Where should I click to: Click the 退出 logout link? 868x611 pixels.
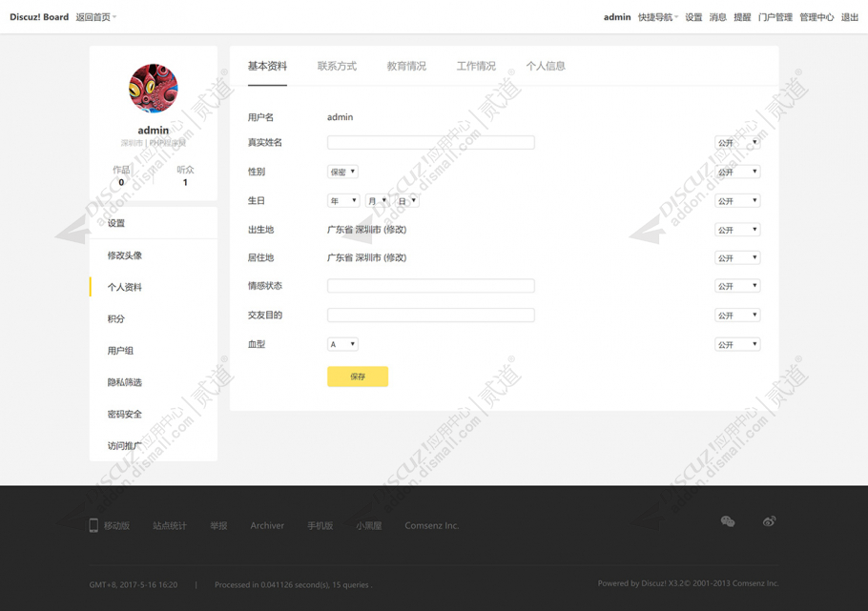[x=849, y=17]
